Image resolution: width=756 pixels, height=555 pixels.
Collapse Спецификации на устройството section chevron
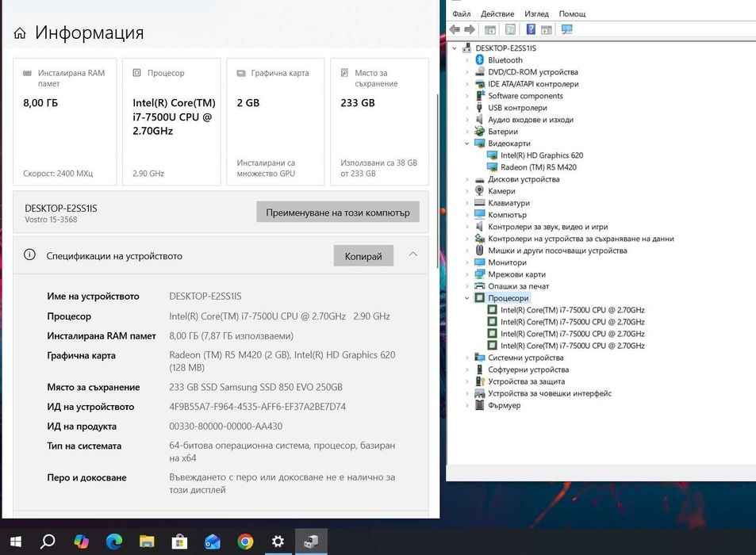413,255
